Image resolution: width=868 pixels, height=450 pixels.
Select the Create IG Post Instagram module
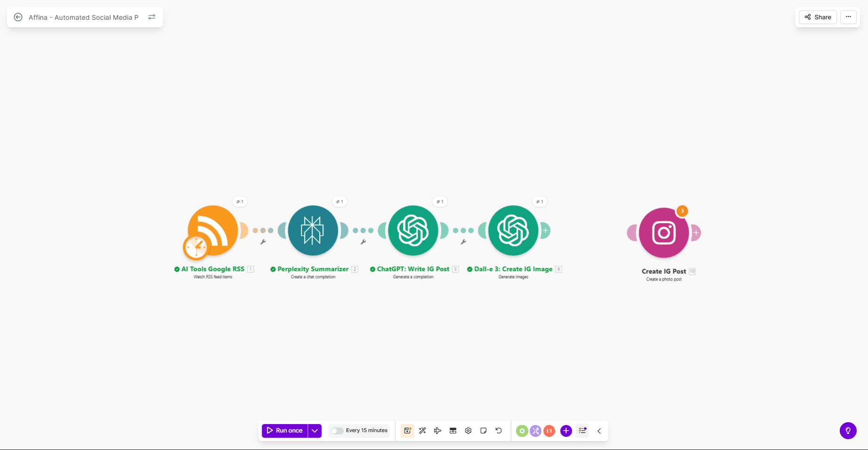point(664,232)
